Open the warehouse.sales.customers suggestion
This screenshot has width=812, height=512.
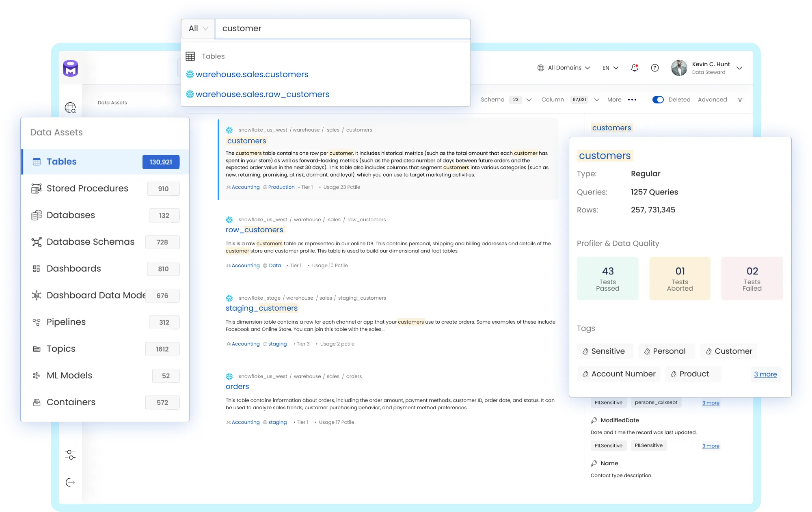point(252,74)
